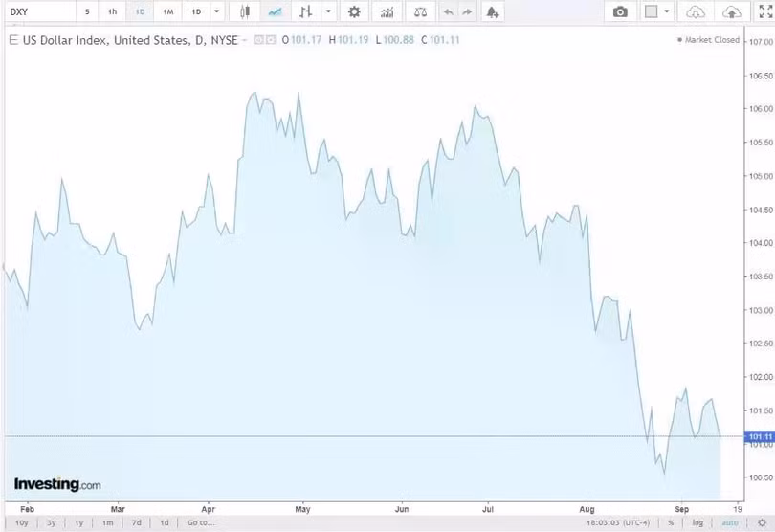Click the Investing.com logo
The width and height of the screenshot is (775, 532).
pos(57,484)
